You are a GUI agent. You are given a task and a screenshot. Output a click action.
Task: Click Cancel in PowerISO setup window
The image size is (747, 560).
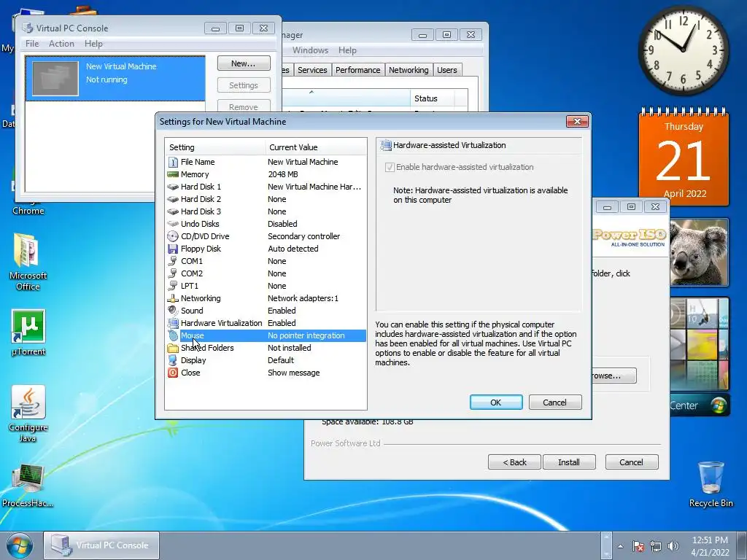pos(631,462)
